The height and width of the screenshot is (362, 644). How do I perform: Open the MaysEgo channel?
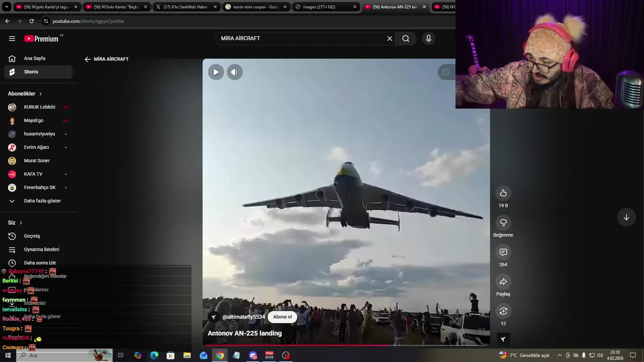click(x=38, y=121)
